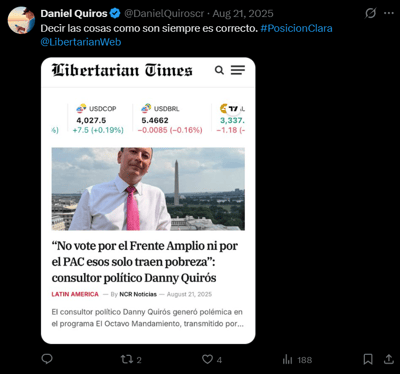400x374 pixels.
Task: Open the @DanielQuiroscr handle link
Action: tap(164, 13)
